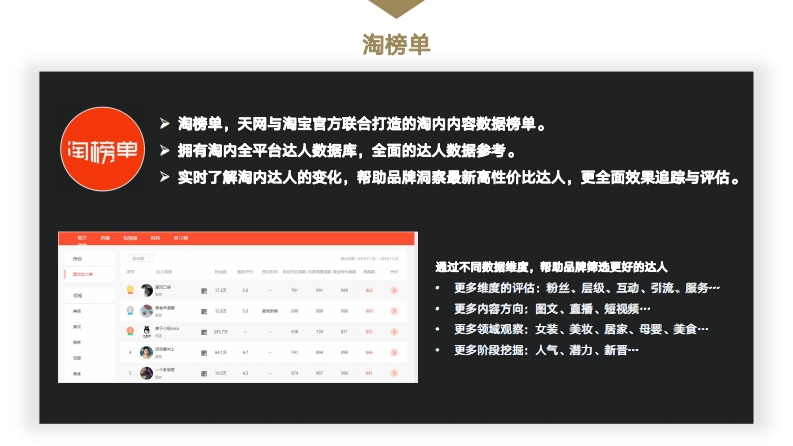The image size is (793, 446).
Task: Click the 粉丝数 column header
Action: click(221, 272)
